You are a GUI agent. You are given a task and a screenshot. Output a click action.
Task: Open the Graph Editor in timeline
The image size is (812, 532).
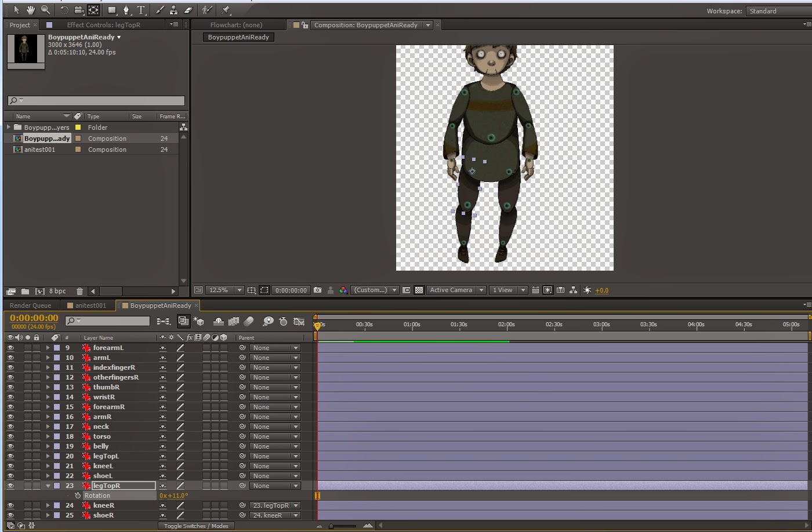pos(299,321)
